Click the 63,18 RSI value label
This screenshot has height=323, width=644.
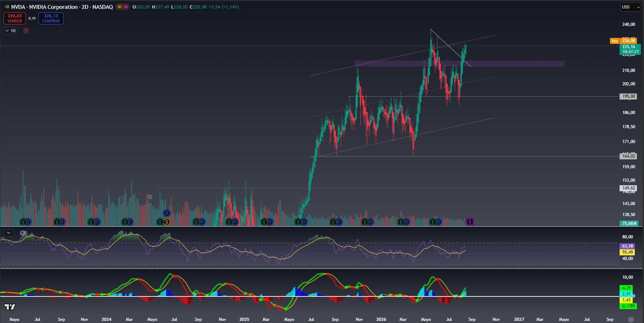tap(627, 246)
